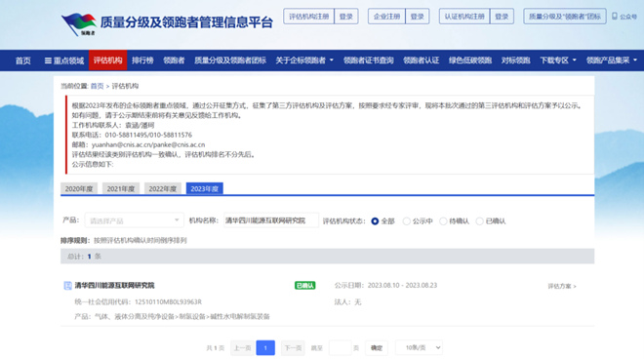Open the 清华四川能源互联网研究院 result title
The width and height of the screenshot is (644, 359).
coord(114,285)
